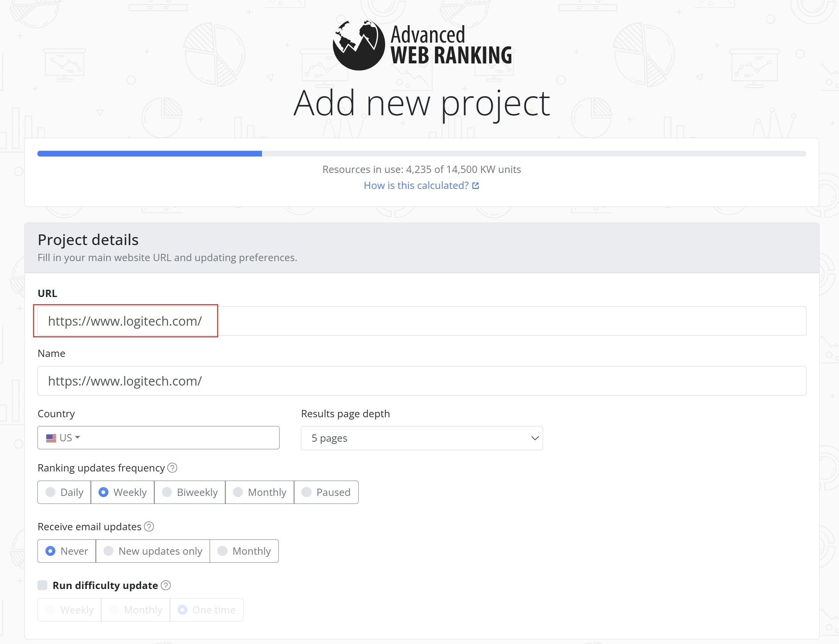Image resolution: width=839 pixels, height=644 pixels.
Task: Set ranking updates frequency to Paused
Action: 327,492
